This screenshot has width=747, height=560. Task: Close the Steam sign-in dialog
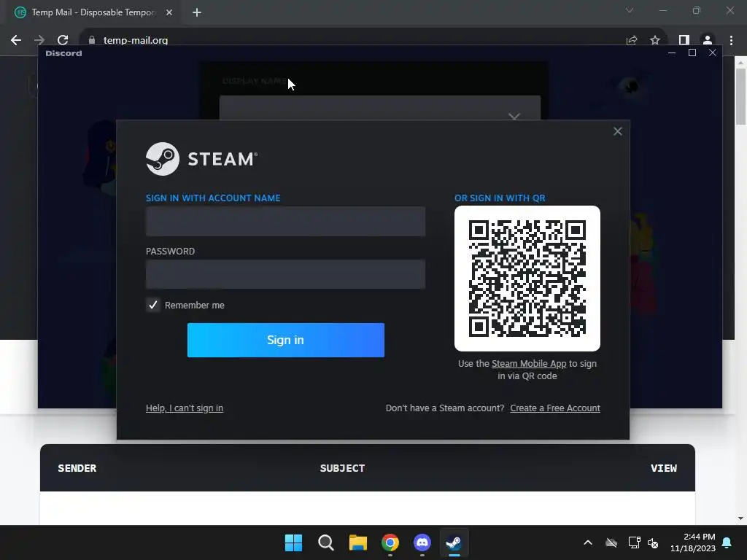click(x=617, y=131)
